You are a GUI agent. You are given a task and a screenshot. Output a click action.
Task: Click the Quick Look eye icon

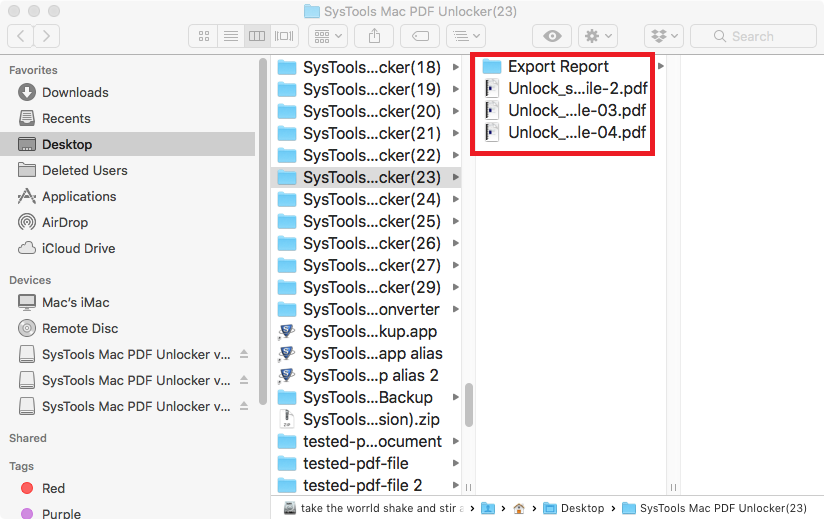[x=552, y=36]
